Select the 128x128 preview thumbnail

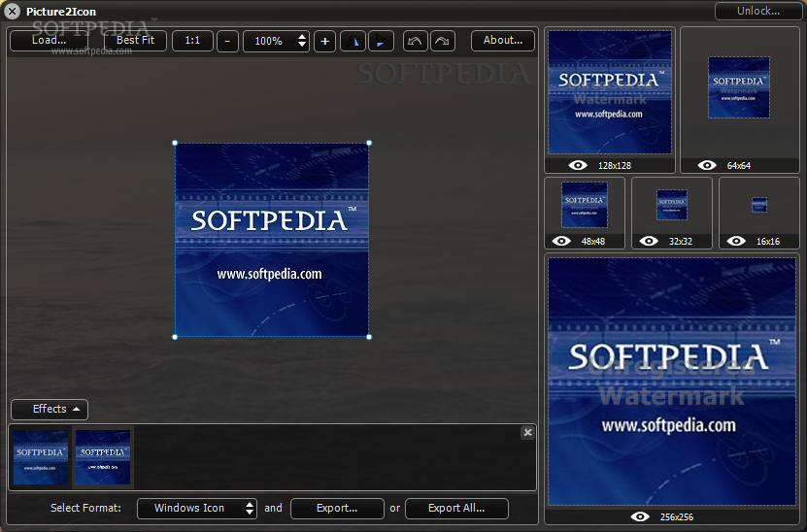610,92
